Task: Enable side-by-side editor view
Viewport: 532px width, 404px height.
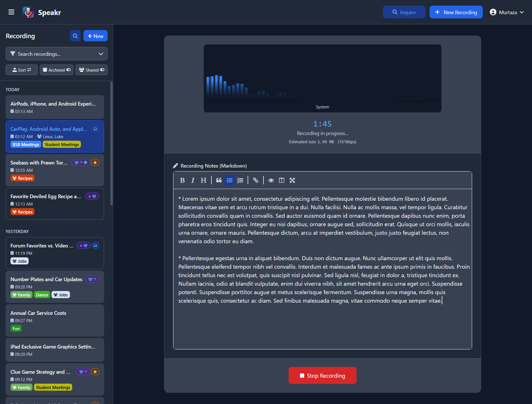Action: pos(282,180)
